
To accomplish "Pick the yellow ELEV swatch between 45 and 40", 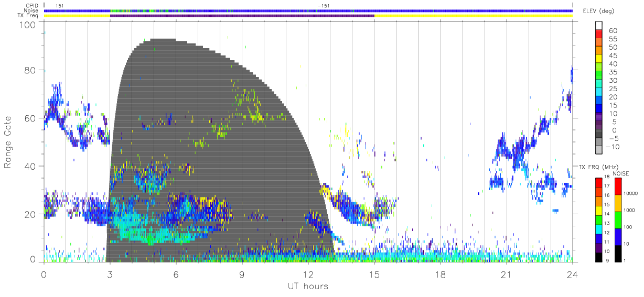I will (598, 58).
